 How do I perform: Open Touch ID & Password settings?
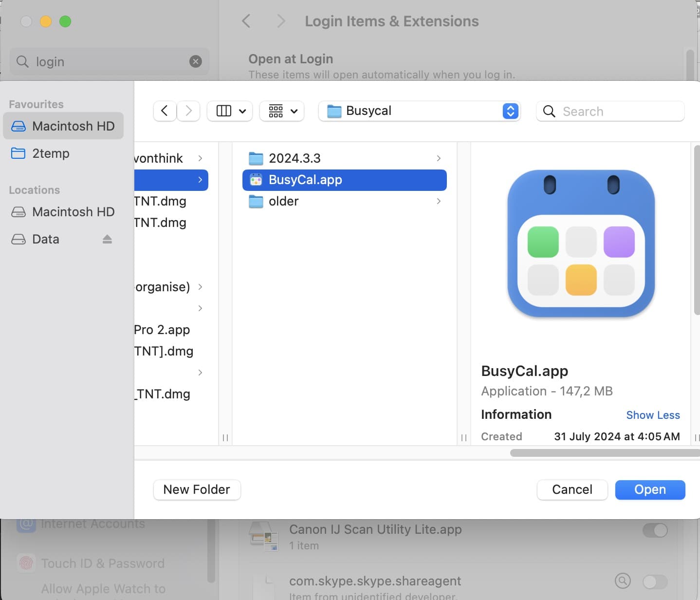(x=103, y=563)
